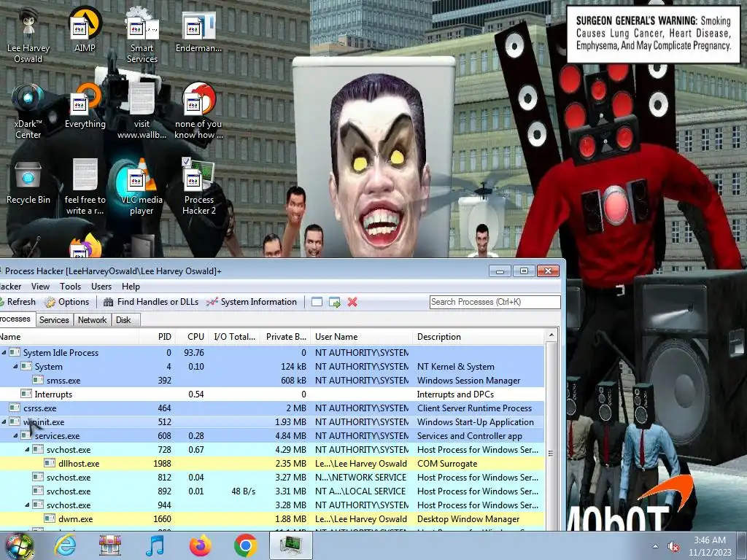Open the music note taskbar app

coord(155,545)
